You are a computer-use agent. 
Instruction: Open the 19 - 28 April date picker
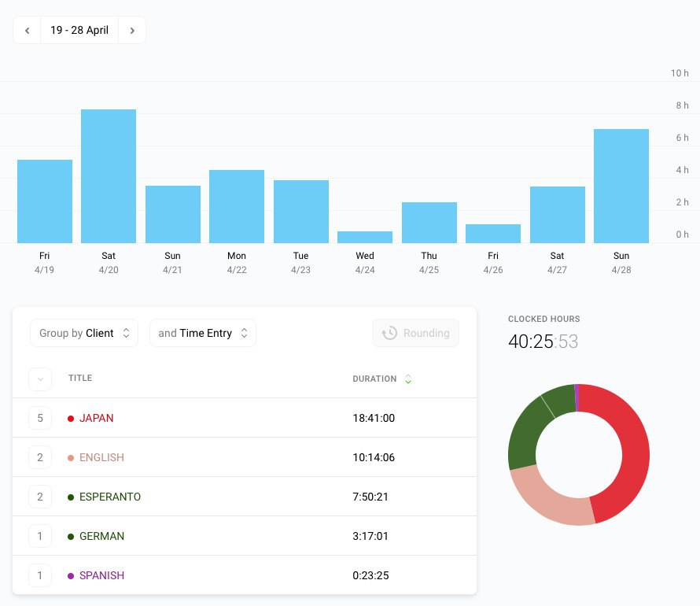pos(79,31)
